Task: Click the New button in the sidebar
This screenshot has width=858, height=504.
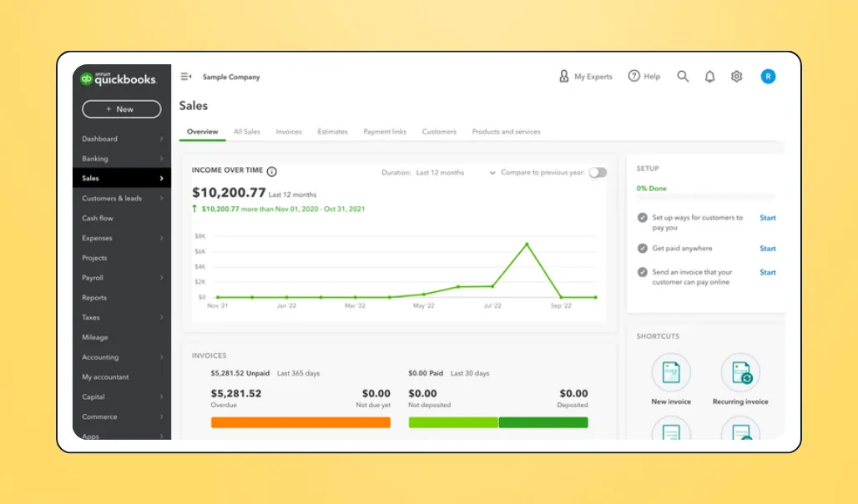Action: pos(121,109)
